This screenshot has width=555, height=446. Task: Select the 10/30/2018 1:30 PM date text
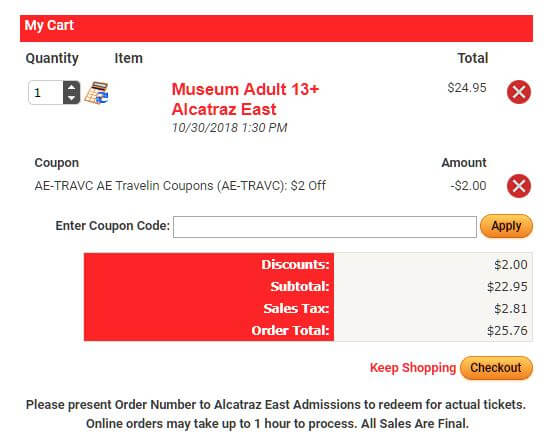click(x=229, y=128)
